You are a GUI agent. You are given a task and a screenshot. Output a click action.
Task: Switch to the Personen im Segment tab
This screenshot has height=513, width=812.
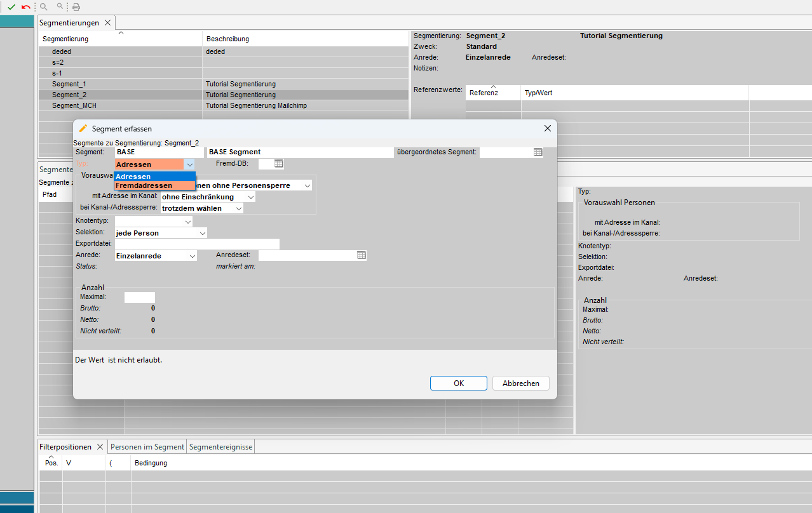pos(147,447)
